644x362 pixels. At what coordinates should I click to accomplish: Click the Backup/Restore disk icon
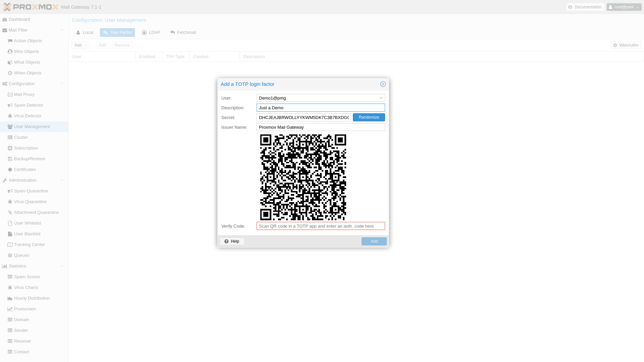[x=10, y=159]
